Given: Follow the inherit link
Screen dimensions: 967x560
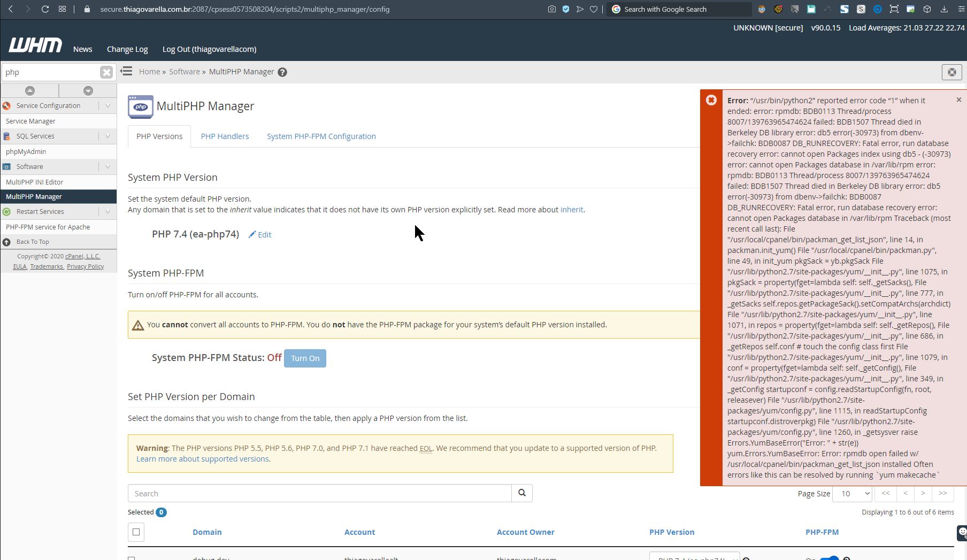Looking at the screenshot, I should (x=572, y=210).
